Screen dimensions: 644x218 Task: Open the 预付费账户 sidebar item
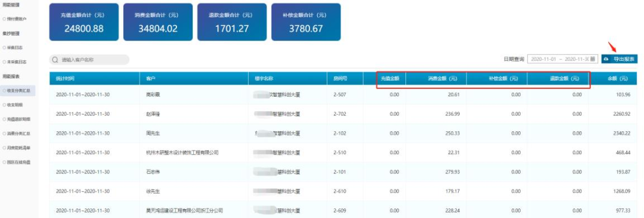tap(17, 19)
